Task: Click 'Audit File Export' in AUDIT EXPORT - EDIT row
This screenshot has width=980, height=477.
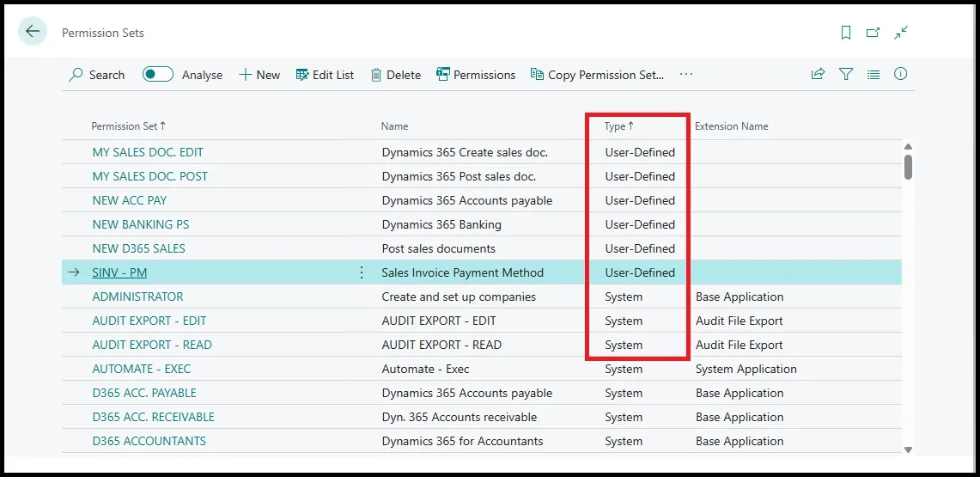Action: [740, 321]
